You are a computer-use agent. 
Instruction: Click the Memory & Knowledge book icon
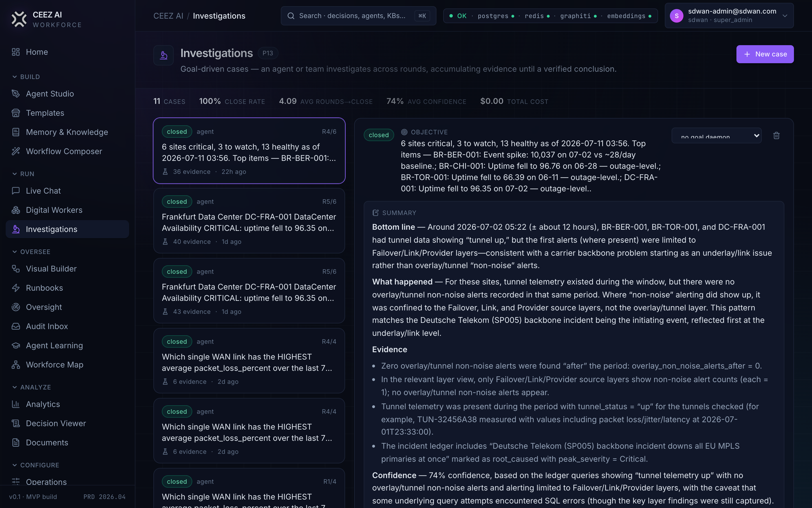pos(16,132)
